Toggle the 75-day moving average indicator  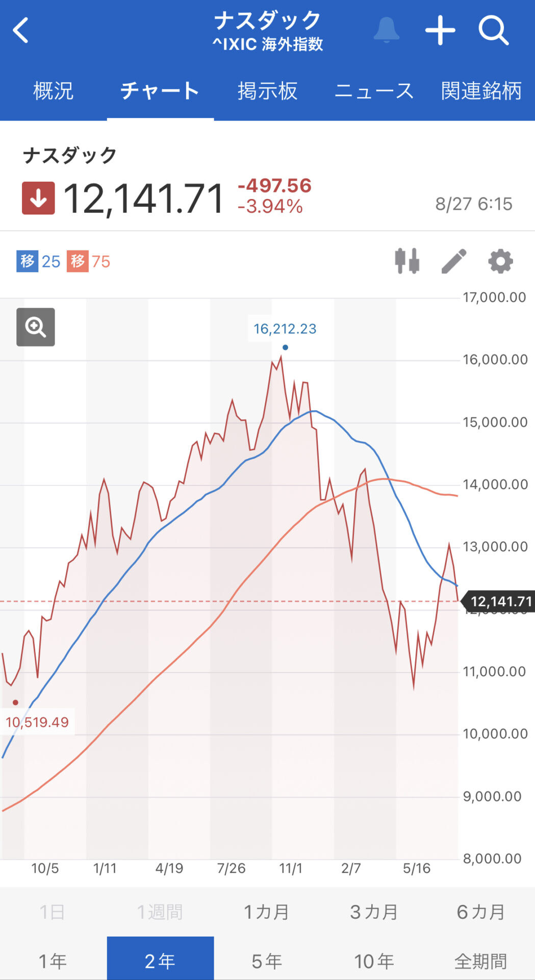click(x=88, y=261)
